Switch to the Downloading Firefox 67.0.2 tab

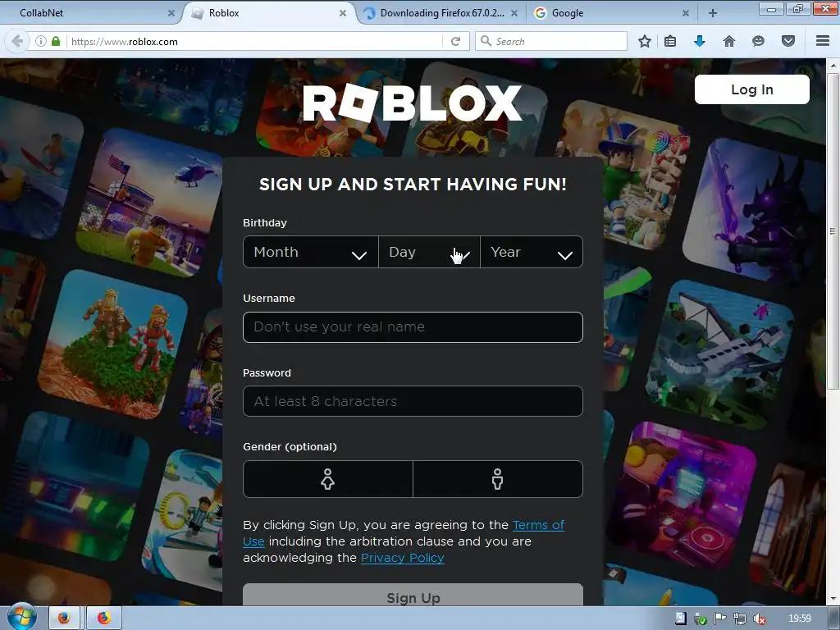(441, 13)
